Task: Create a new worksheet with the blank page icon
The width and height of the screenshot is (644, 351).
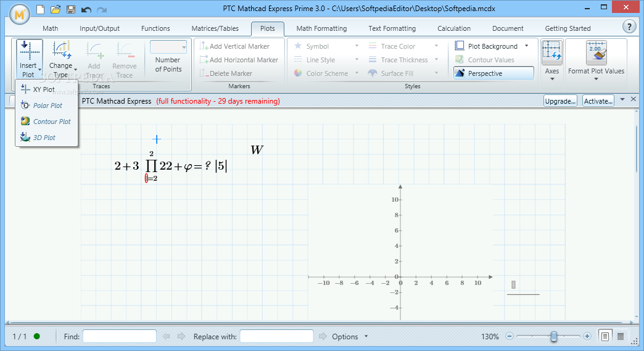Action: point(40,9)
